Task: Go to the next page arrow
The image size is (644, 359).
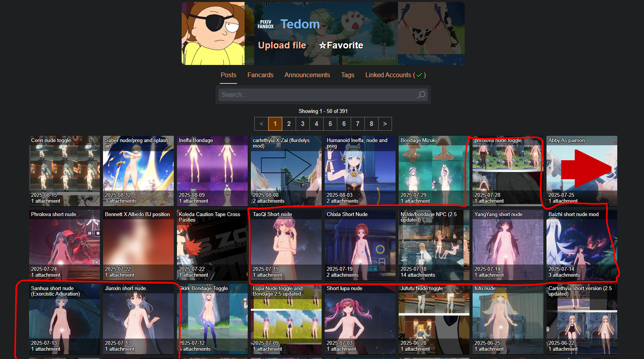Action: point(385,124)
